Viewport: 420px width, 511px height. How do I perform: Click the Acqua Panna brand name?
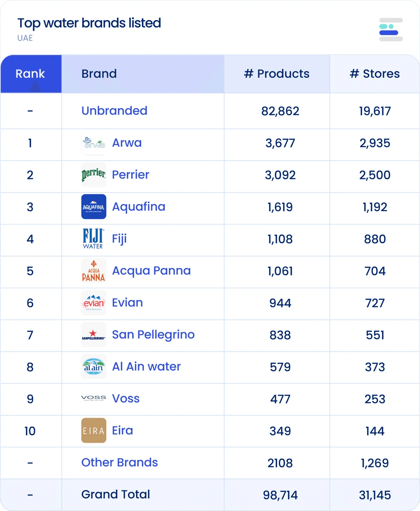pos(151,271)
